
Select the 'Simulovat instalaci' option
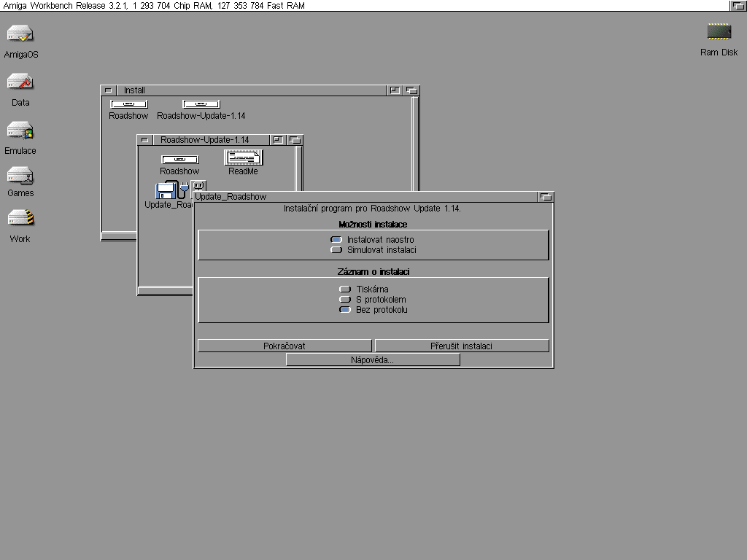point(336,250)
